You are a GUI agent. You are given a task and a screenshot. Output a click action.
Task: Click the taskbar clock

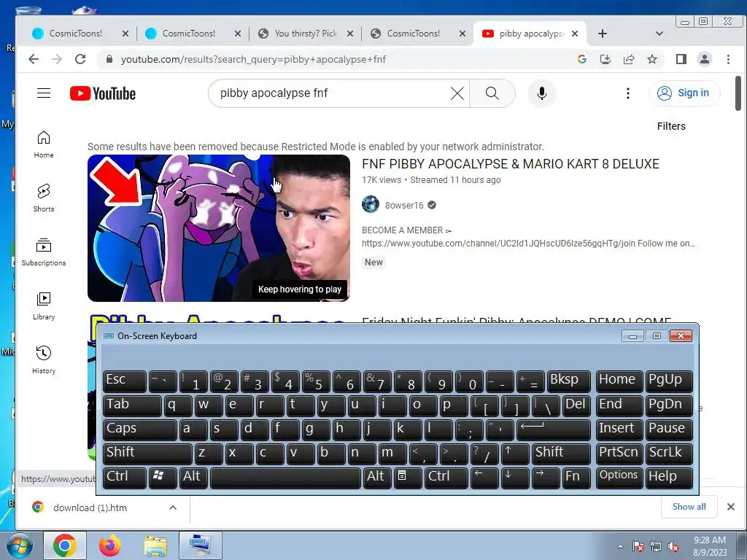point(710,546)
